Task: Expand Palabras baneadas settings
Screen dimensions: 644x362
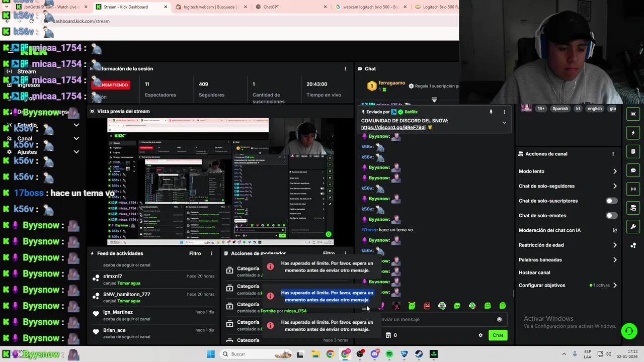Action: (x=615, y=260)
